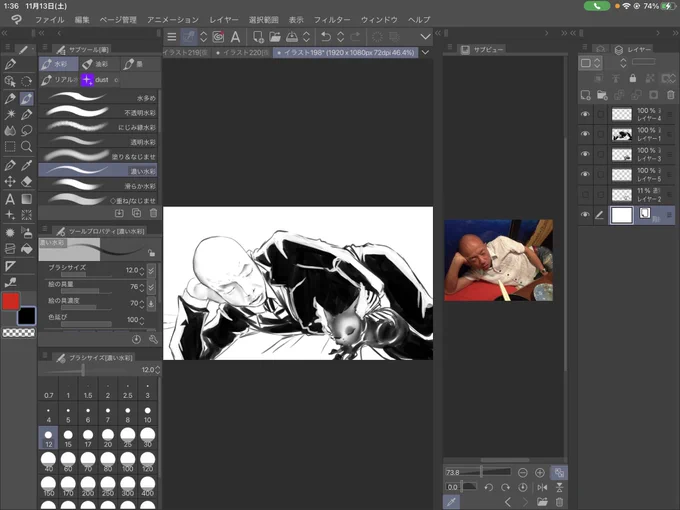Open the canvas tab list dropdown
Image resolution: width=680 pixels, height=510 pixels.
[x=425, y=52]
